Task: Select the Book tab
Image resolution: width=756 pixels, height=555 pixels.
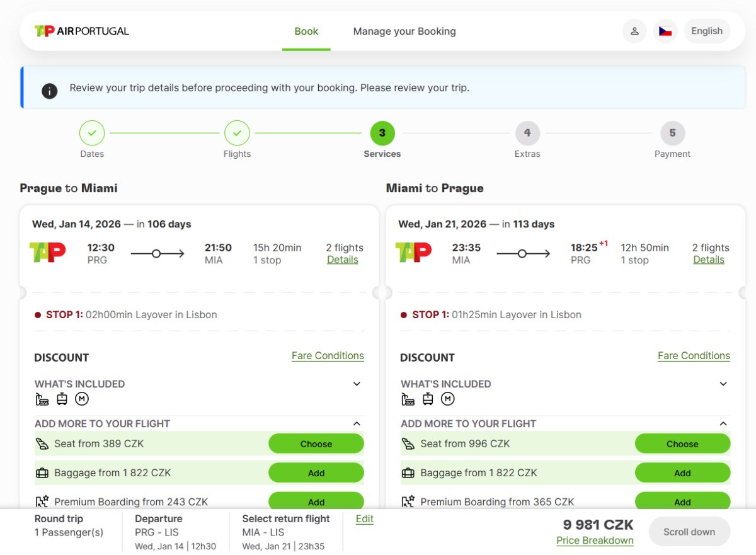Action: pos(306,31)
